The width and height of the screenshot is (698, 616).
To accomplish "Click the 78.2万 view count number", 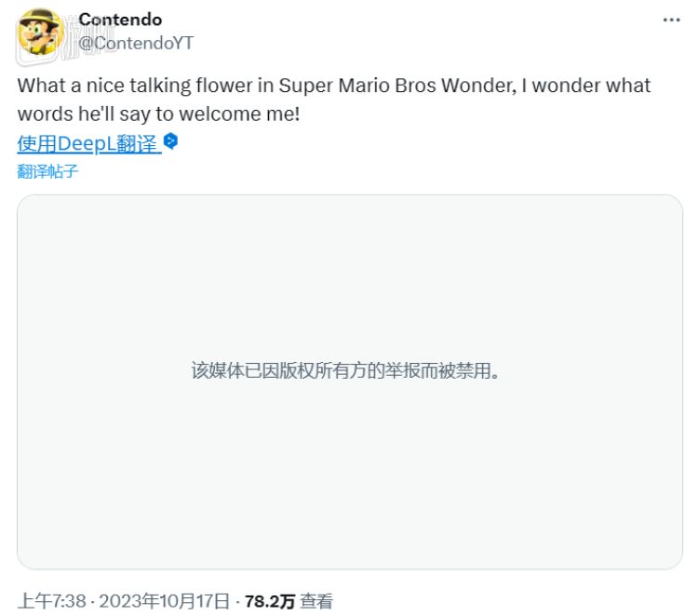I will [270, 601].
